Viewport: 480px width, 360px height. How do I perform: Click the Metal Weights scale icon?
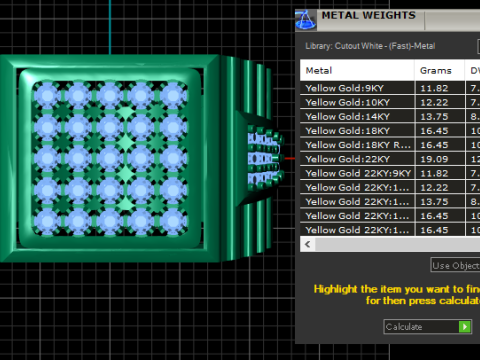click(x=305, y=20)
